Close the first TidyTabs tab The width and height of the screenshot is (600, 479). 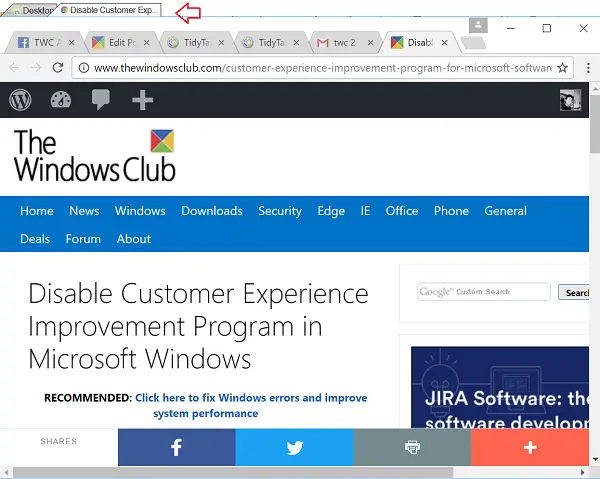[x=221, y=43]
